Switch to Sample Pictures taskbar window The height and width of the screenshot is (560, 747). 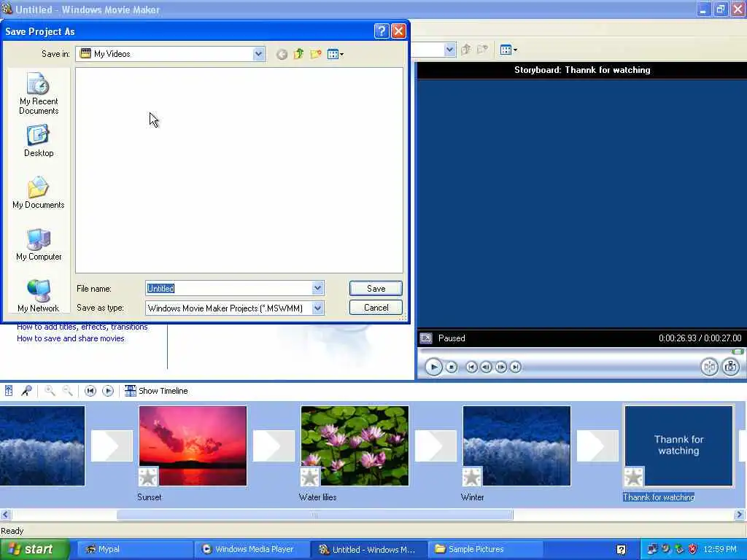[x=485, y=549]
